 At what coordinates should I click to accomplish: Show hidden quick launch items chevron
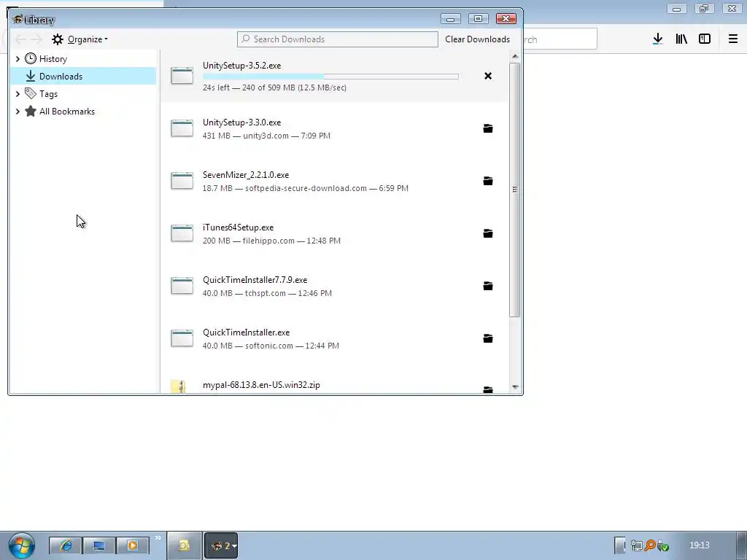(x=158, y=538)
